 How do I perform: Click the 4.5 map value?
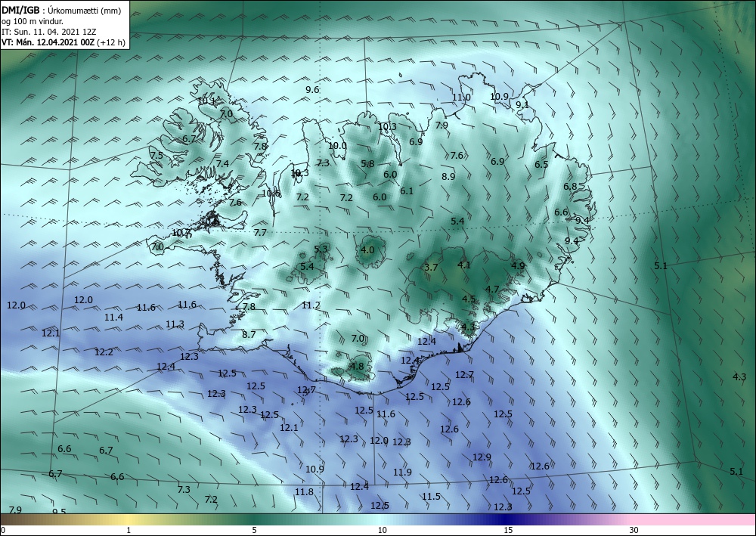click(469, 299)
